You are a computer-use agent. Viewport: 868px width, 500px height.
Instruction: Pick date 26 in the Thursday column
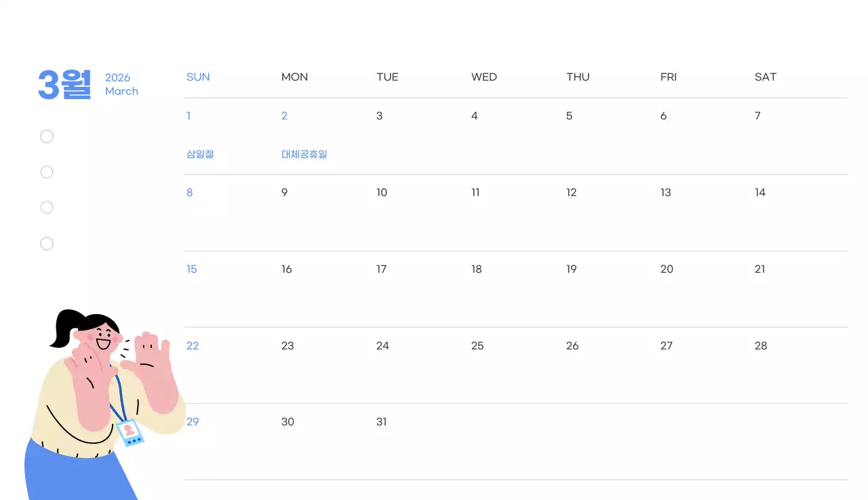pyautogui.click(x=572, y=346)
